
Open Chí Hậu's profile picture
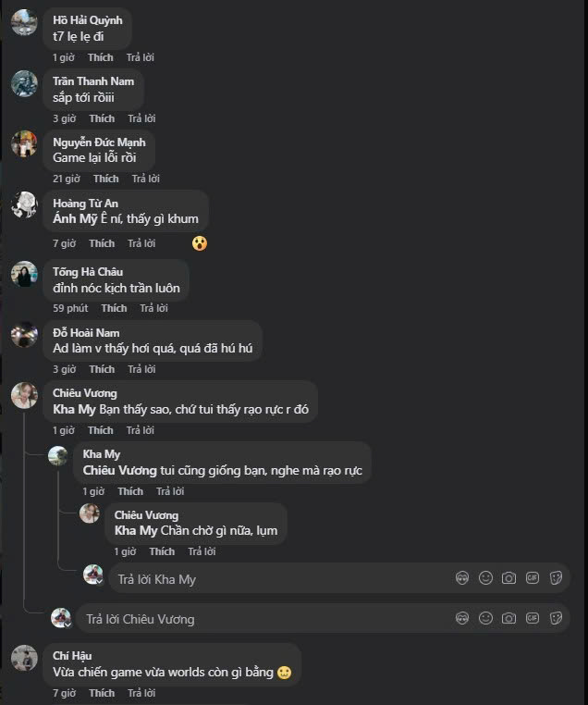click(x=24, y=658)
